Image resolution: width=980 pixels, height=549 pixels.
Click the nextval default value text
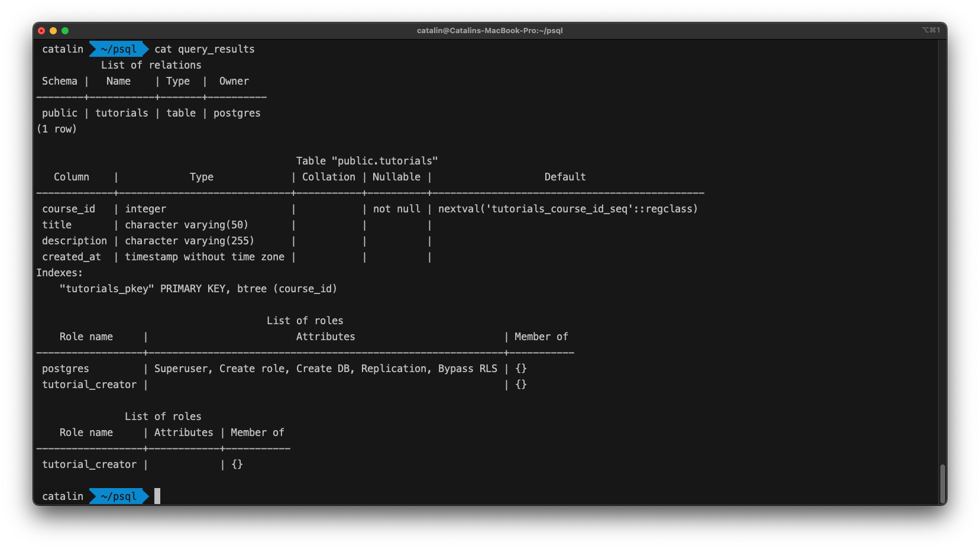pos(568,209)
